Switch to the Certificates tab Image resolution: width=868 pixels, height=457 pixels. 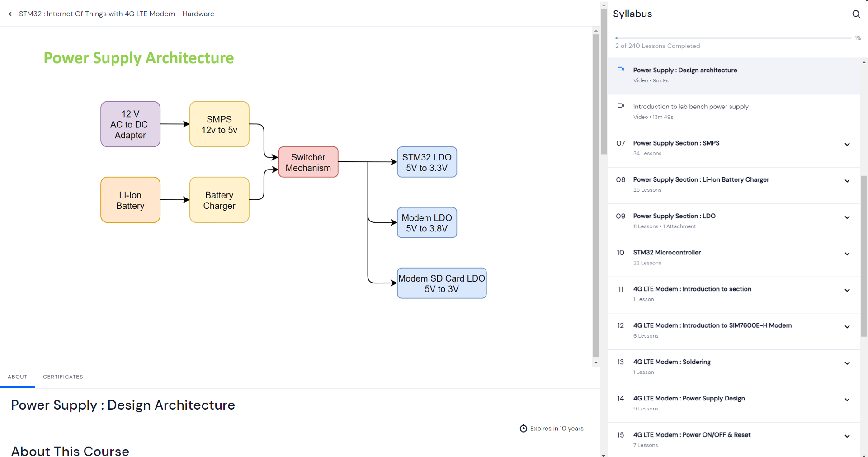click(63, 377)
